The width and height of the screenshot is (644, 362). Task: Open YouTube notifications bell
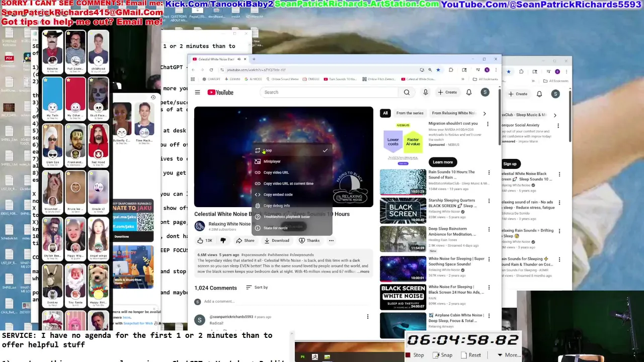pyautogui.click(x=468, y=93)
